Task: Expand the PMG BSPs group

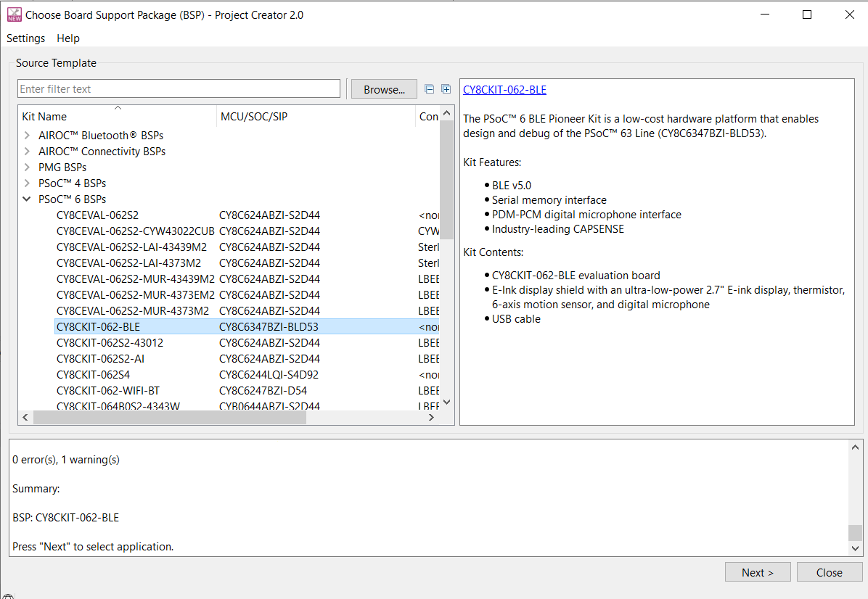Action: [x=27, y=167]
